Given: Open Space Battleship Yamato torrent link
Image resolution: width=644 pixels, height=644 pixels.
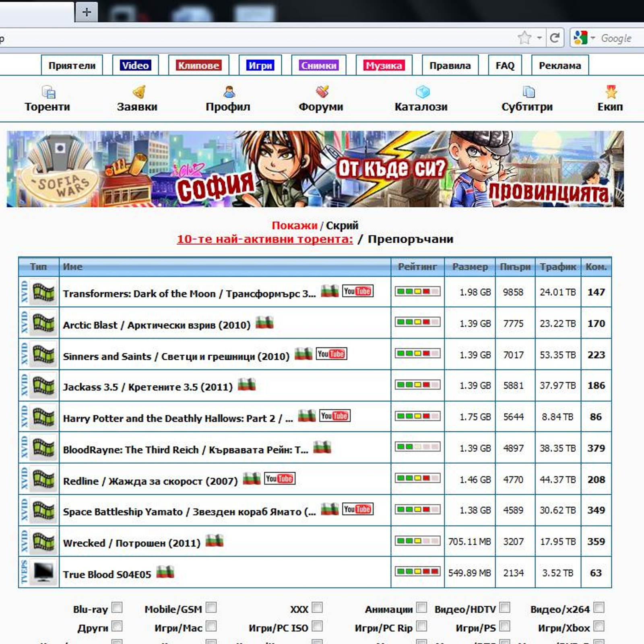Looking at the screenshot, I should tap(189, 512).
